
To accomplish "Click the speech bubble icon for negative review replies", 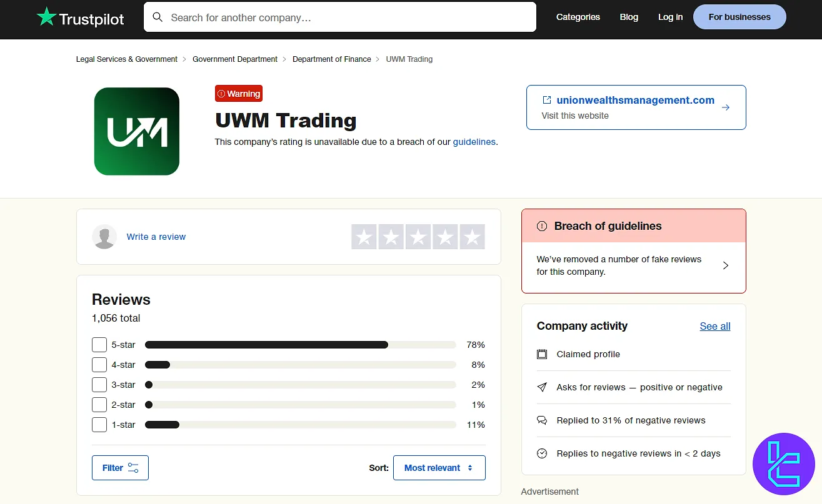I will pos(542,420).
